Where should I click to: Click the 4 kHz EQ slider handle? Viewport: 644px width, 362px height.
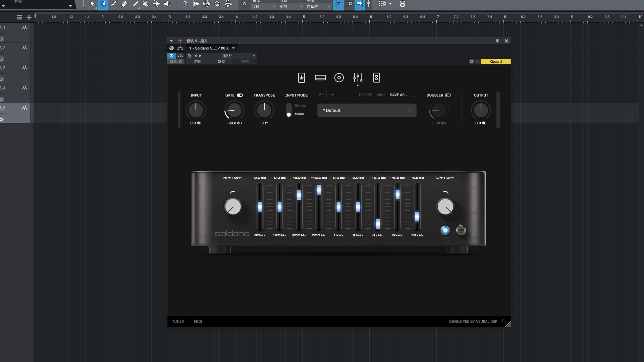tap(378, 224)
